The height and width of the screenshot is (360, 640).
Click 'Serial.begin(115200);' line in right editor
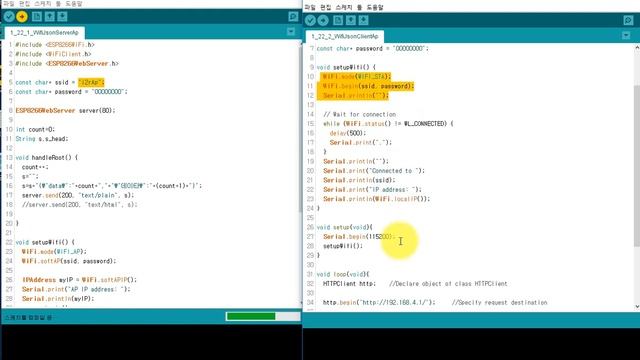[358, 237]
